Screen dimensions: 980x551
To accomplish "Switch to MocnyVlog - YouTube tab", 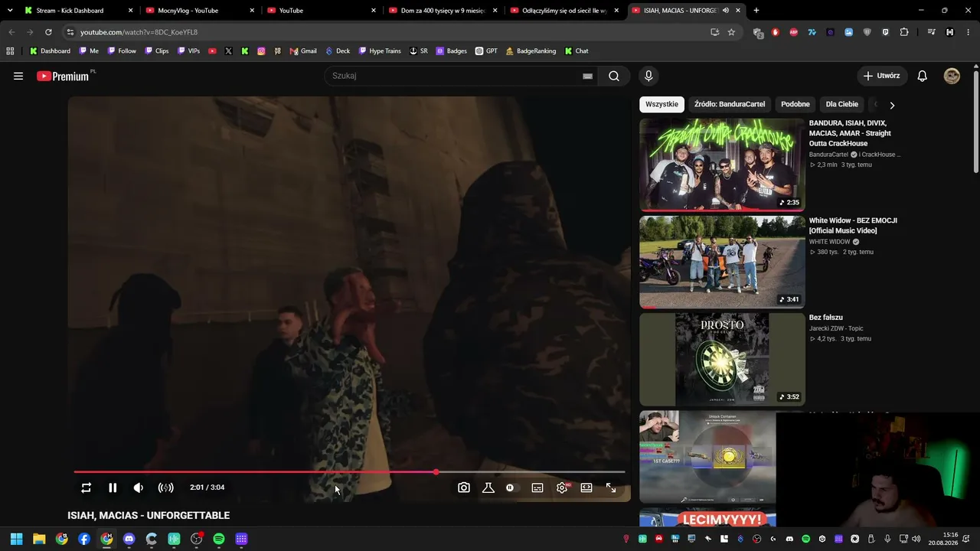I will coord(200,11).
